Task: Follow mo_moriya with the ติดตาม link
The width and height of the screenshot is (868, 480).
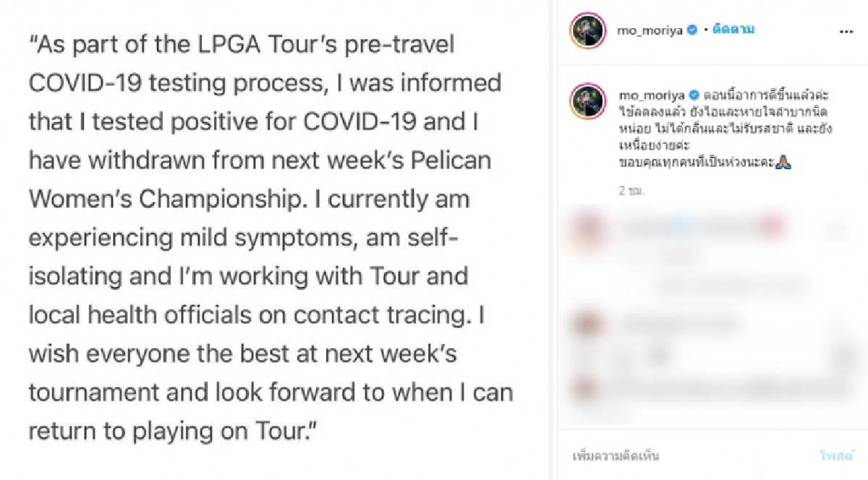Action: [733, 30]
